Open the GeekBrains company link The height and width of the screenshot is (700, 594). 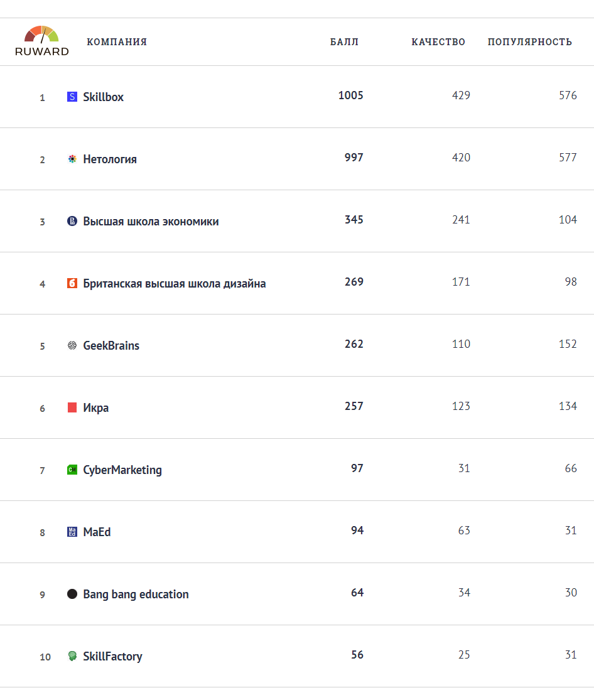click(x=111, y=346)
